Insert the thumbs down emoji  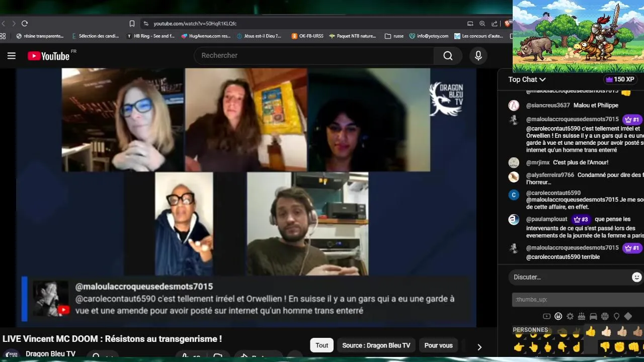605,347
